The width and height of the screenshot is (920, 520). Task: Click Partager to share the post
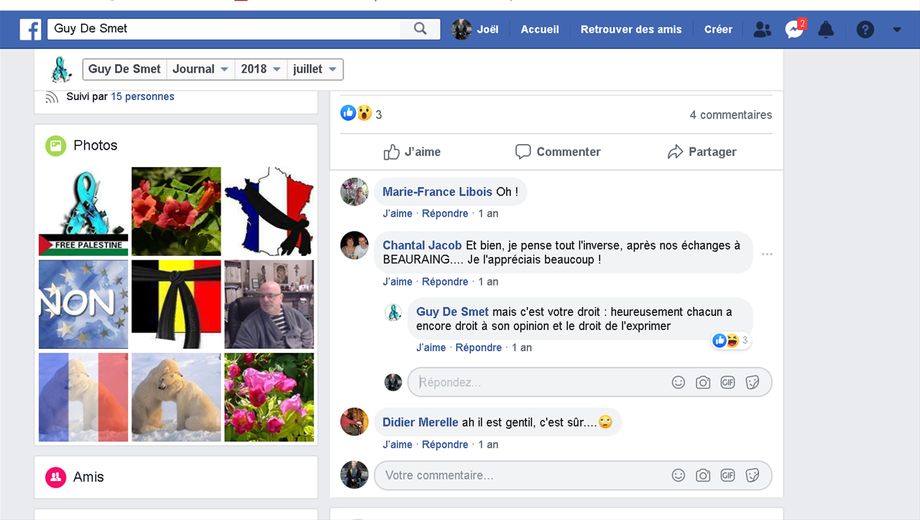tap(702, 152)
